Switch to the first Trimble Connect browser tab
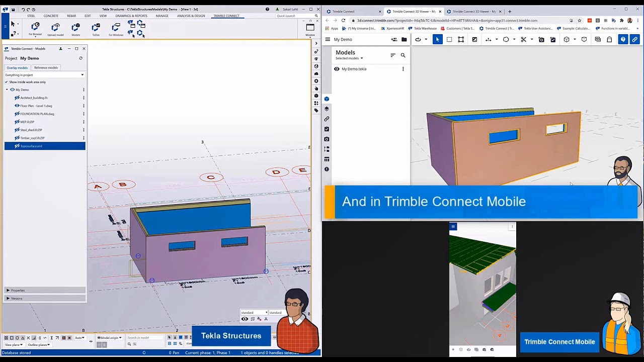This screenshot has width=644, height=362. pyautogui.click(x=353, y=11)
